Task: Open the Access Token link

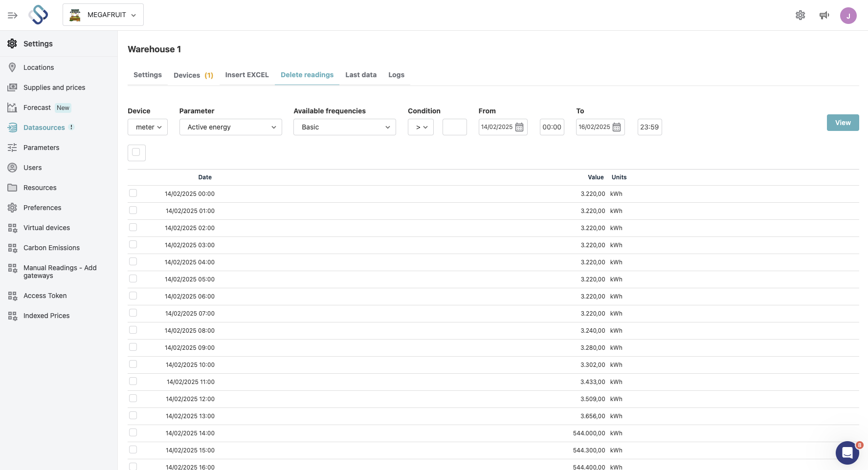Action: click(45, 296)
